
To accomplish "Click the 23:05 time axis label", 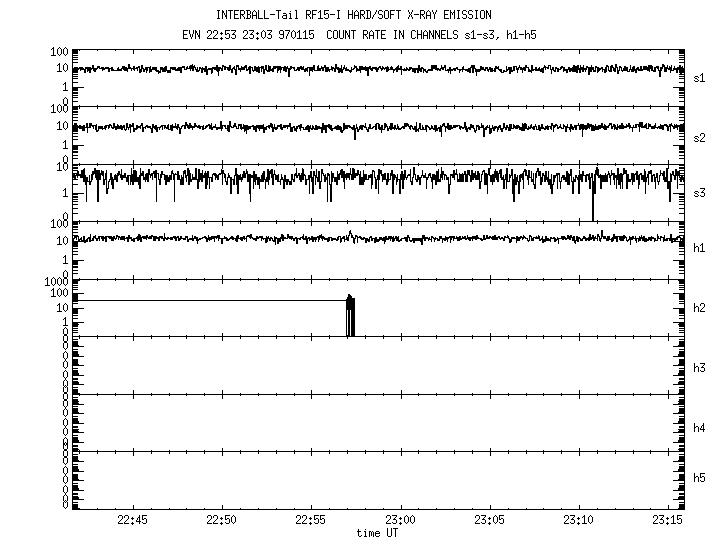I will (x=489, y=521).
